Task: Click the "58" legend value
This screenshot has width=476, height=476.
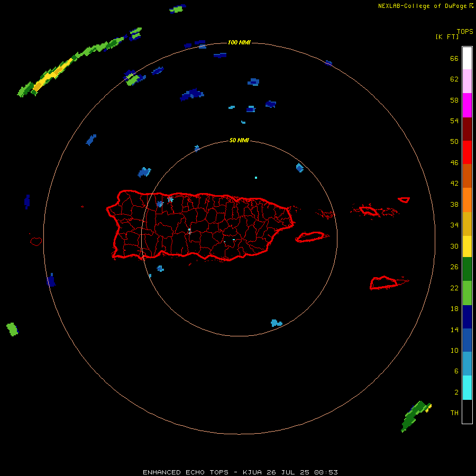Action: tap(454, 100)
